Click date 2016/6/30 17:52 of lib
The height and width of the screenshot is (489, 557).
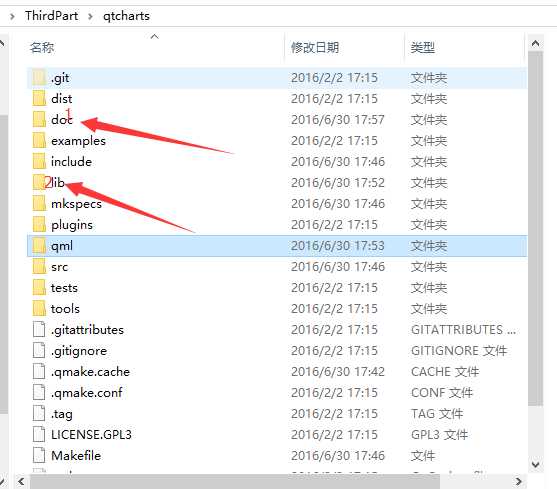click(x=338, y=183)
